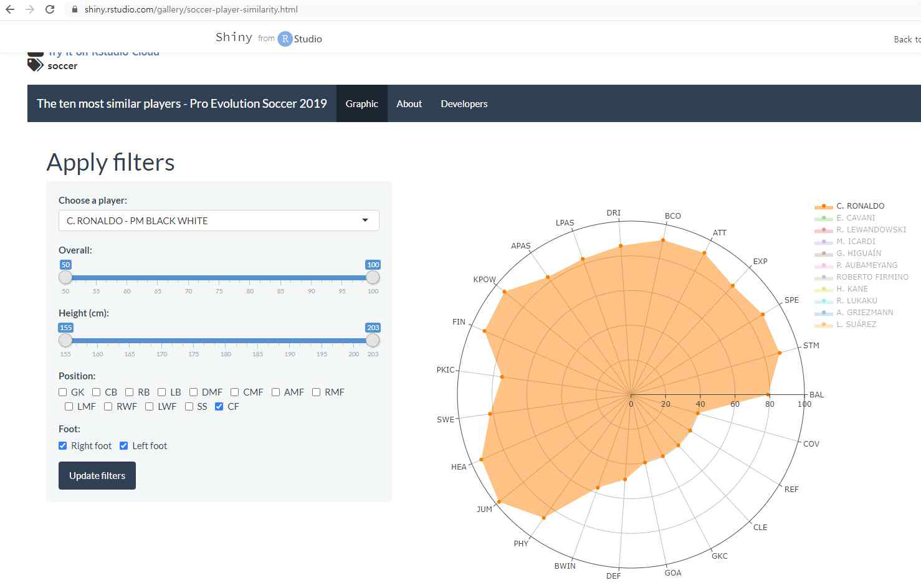
Task: Check the CB position checkbox
Action: 96,392
